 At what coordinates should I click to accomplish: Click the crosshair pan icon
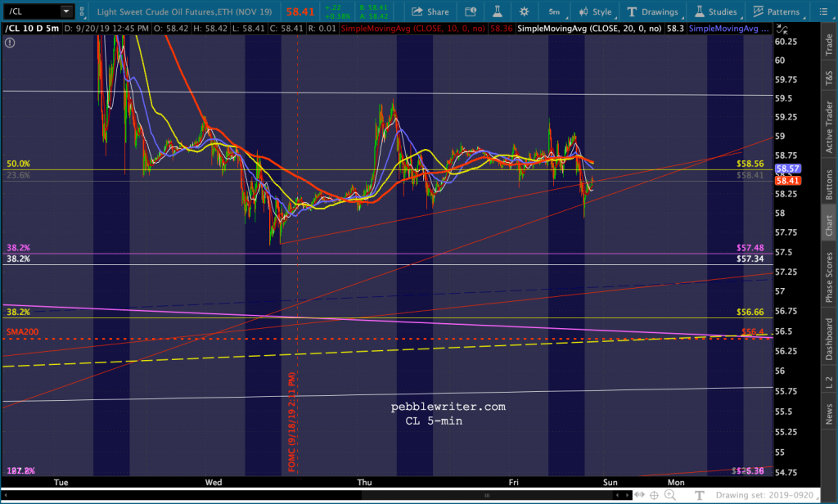[x=654, y=496]
